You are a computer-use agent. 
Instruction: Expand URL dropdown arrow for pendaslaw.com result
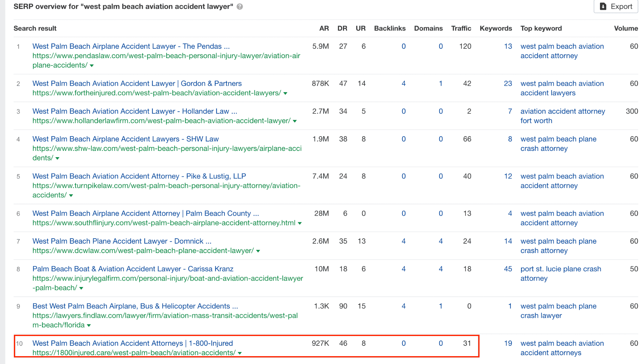pos(92,66)
